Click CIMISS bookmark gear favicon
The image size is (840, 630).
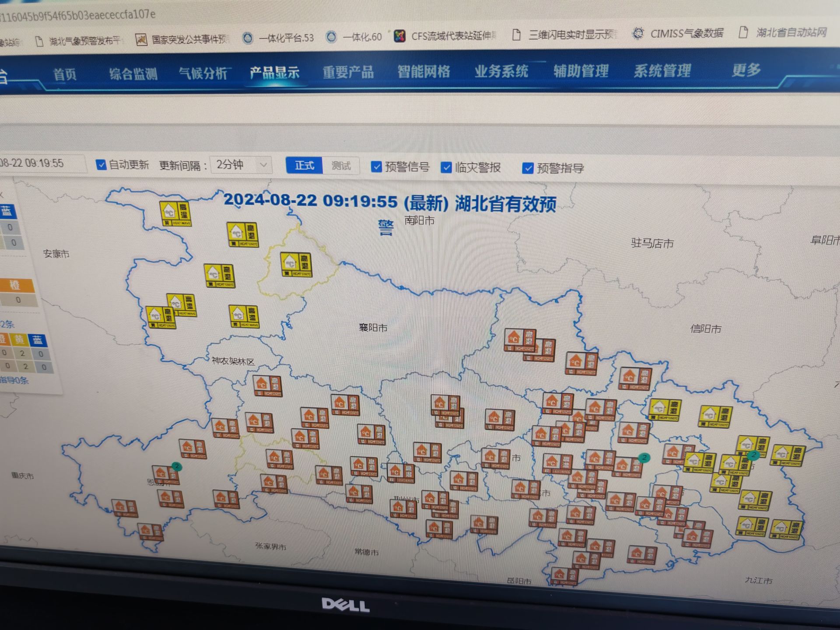[x=639, y=33]
